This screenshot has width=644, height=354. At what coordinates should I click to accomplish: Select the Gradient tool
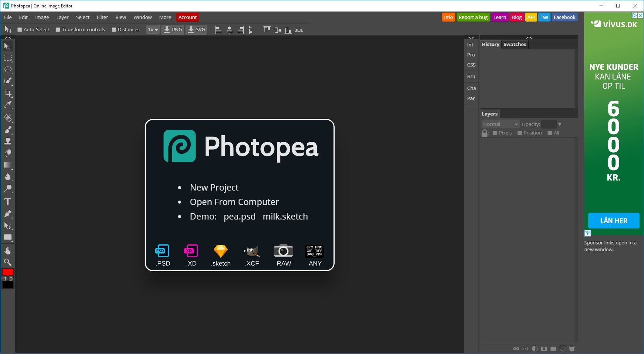(8, 165)
